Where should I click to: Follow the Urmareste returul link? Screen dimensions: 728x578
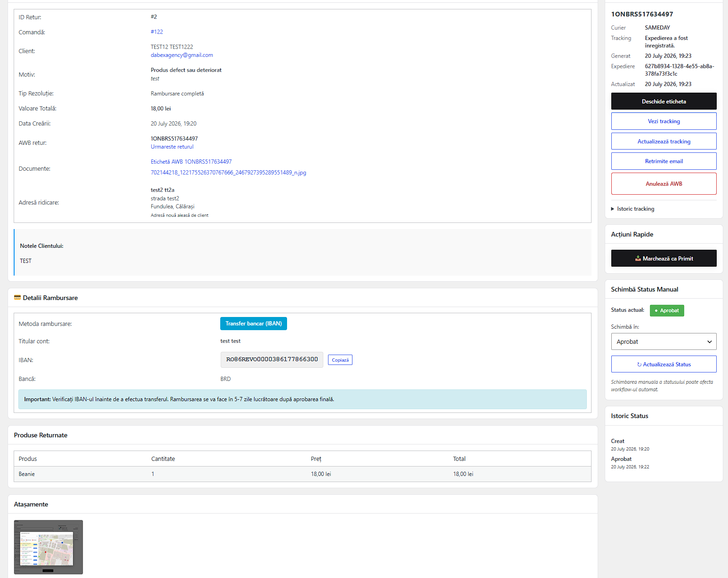click(172, 147)
